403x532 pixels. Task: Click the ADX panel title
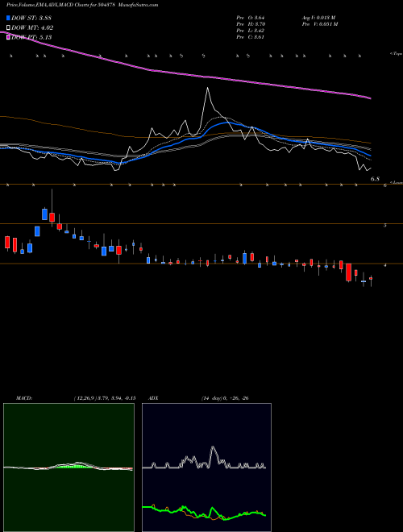153,398
